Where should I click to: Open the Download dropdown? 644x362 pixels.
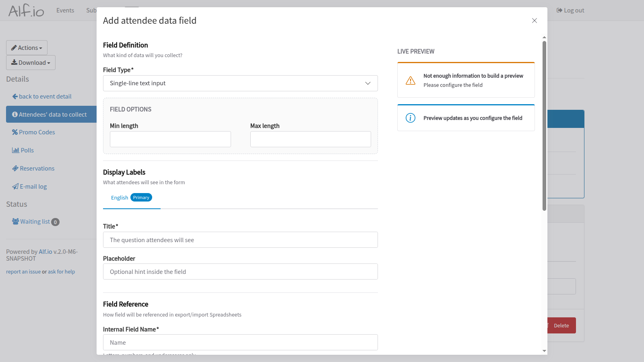[31, 62]
